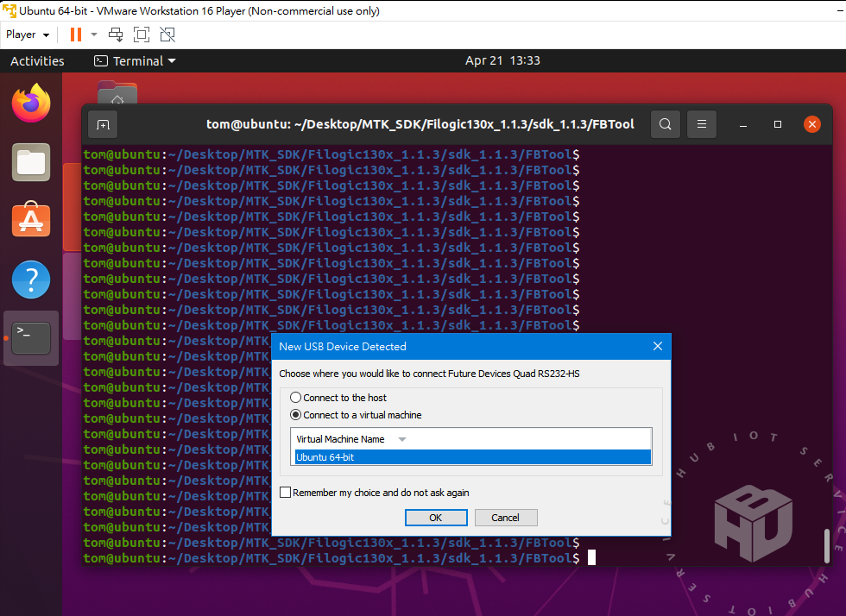Minimize the terminal window
846x616 pixels.
click(x=743, y=124)
